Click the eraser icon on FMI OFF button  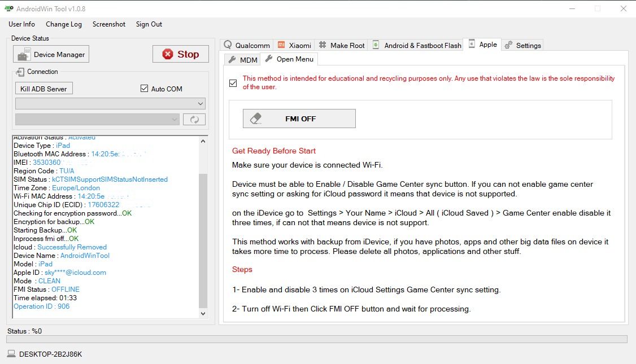(x=256, y=119)
